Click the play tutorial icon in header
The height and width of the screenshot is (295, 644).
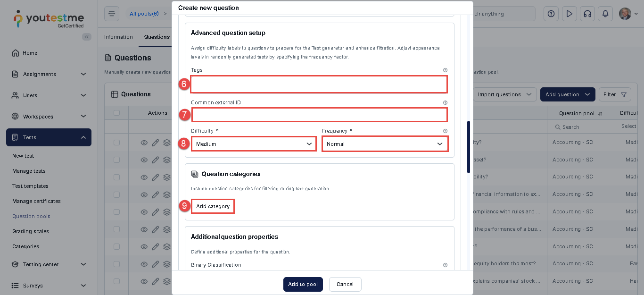(569, 14)
